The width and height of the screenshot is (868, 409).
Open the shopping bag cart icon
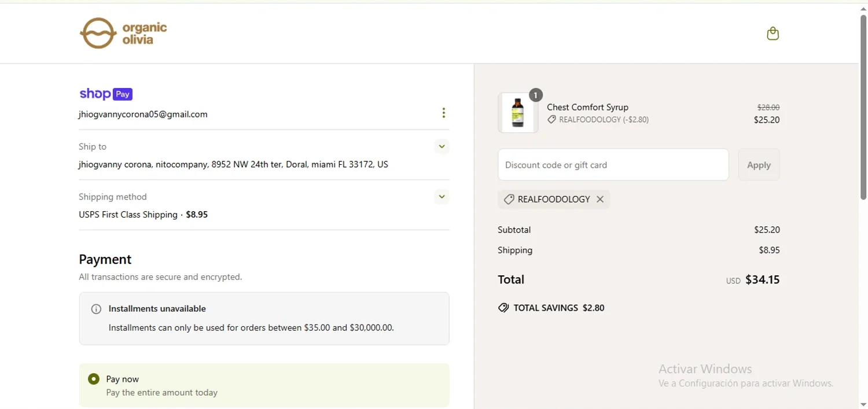coord(773,34)
